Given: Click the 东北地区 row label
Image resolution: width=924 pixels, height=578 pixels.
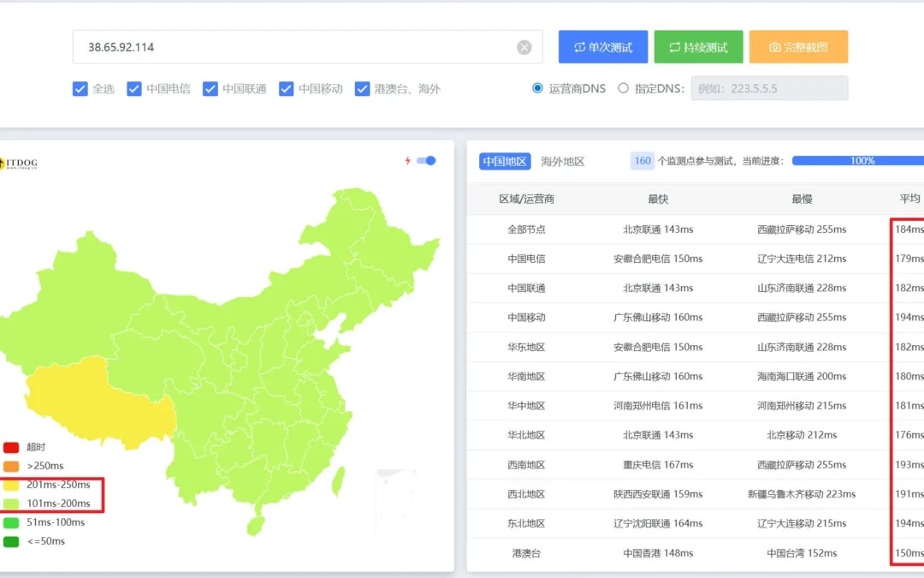Looking at the screenshot, I should pos(527,524).
